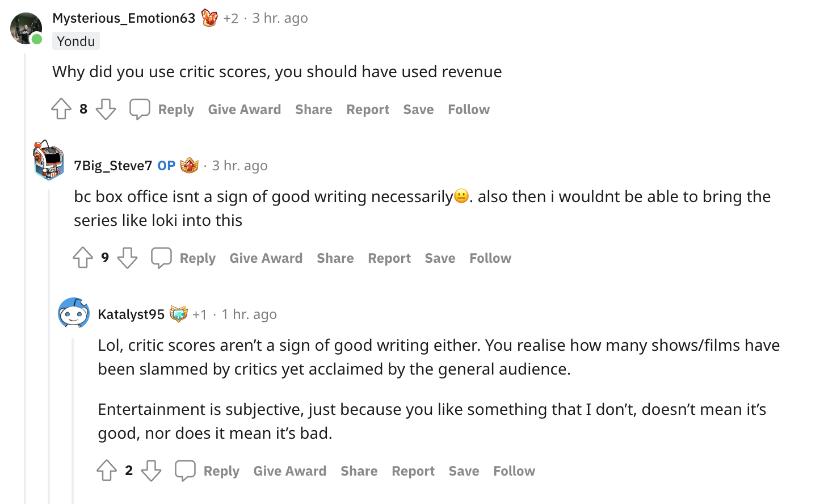Collapse Katalyst95's comment thread line
This screenshot has width=824, height=504.
coord(73,420)
